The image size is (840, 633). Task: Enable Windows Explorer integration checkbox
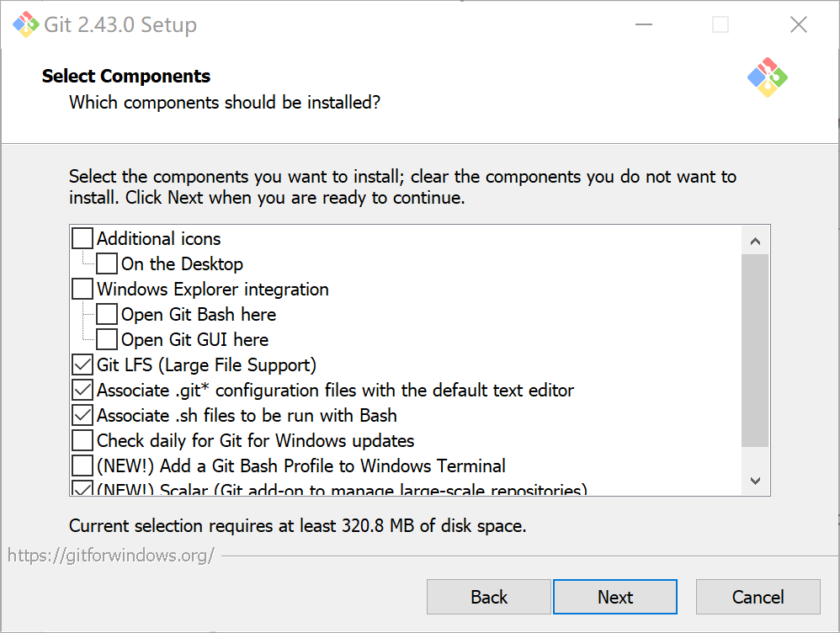(x=82, y=290)
